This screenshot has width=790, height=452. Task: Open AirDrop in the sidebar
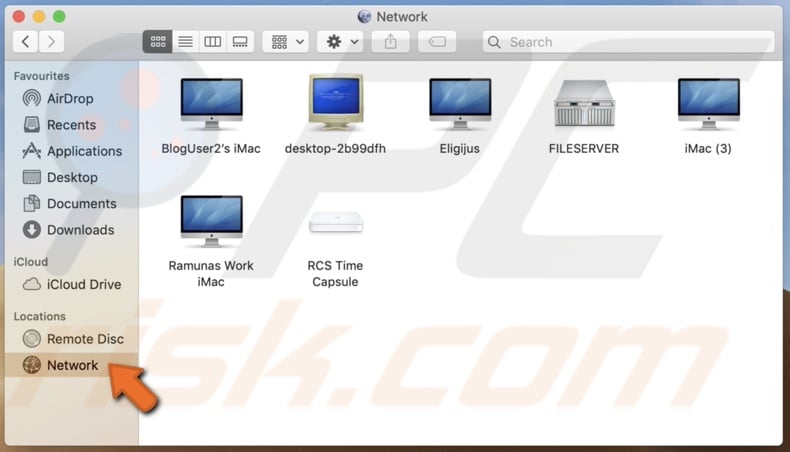[x=70, y=98]
